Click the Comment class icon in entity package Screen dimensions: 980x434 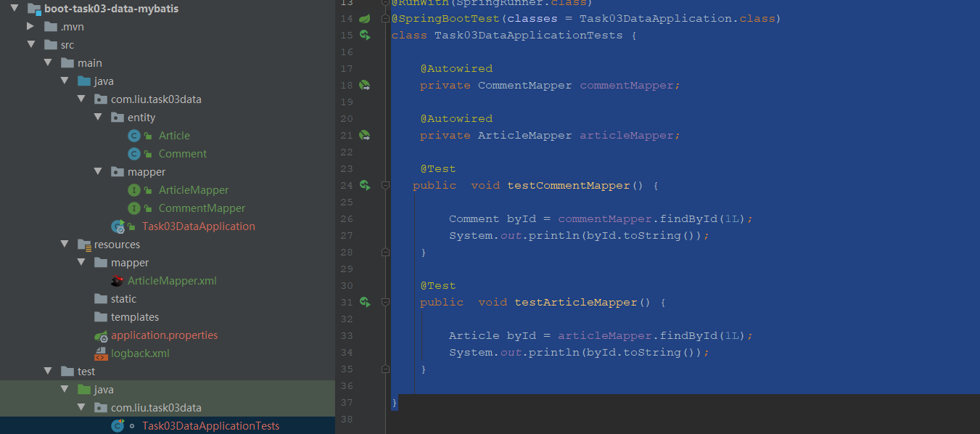point(133,154)
